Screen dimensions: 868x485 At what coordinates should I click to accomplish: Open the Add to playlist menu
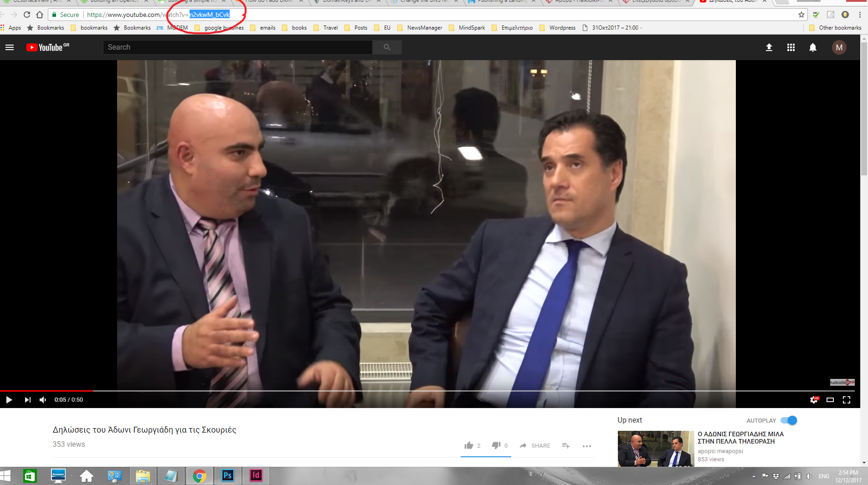tap(566, 445)
